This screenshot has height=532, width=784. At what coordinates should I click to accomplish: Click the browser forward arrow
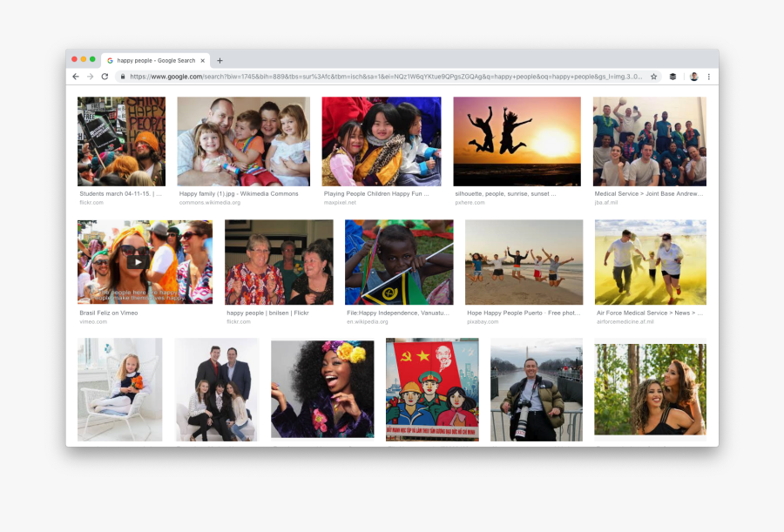[90, 77]
